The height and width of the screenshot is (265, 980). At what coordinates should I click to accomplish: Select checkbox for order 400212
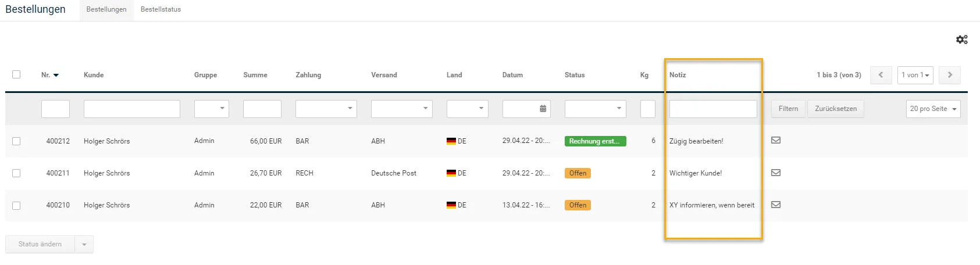coord(16,141)
